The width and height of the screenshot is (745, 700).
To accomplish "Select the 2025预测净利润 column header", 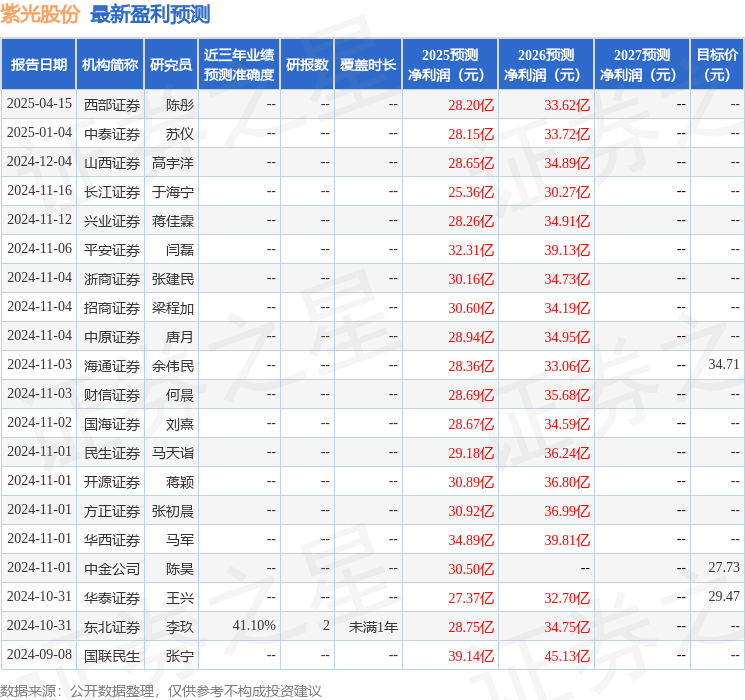I will tap(450, 65).
